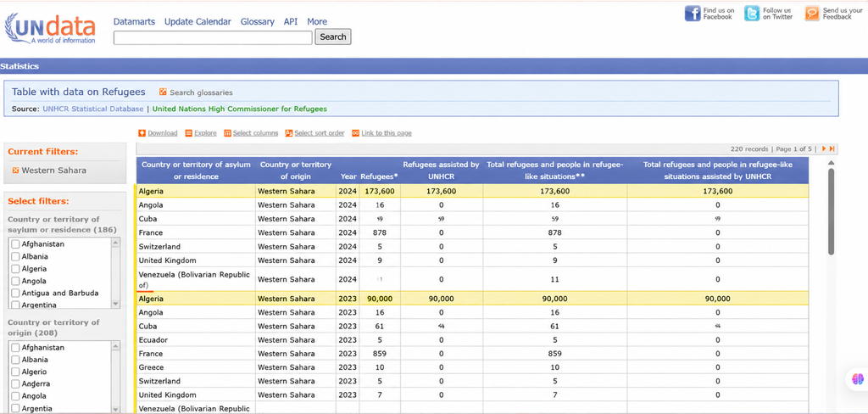Open the Facebook icon link

pyautogui.click(x=693, y=14)
